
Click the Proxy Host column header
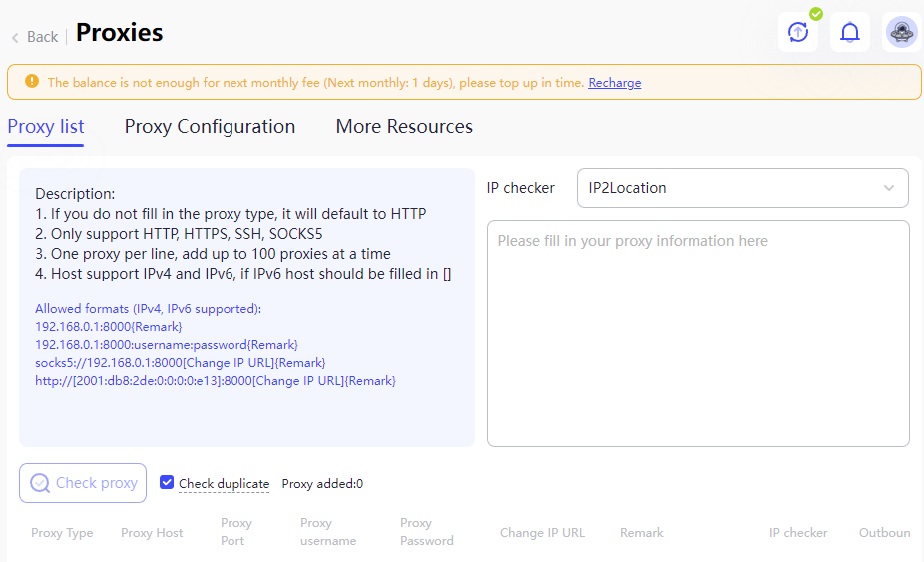click(152, 532)
